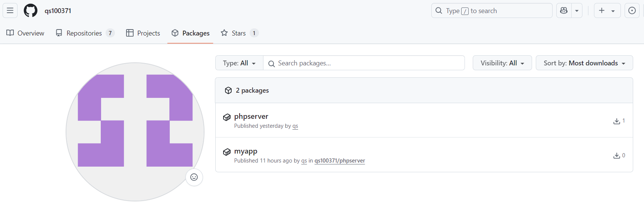Click the myapp package box icon
644x204 pixels.
(x=227, y=152)
